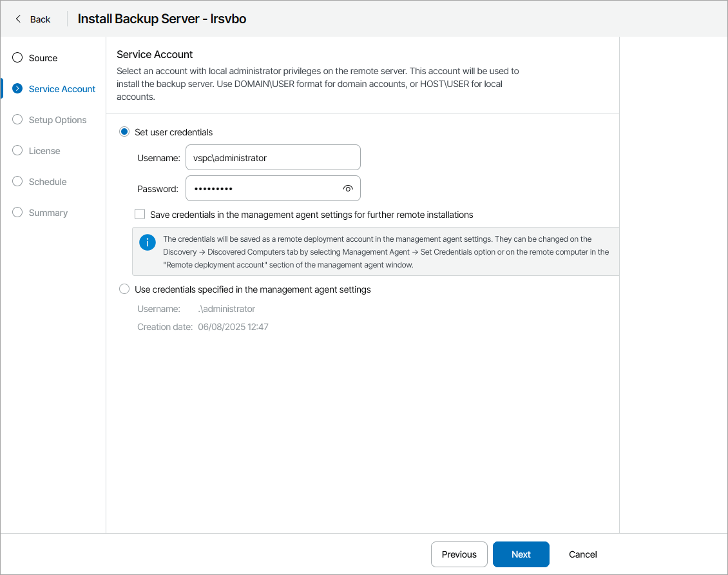
Task: Reveal the password using the eye icon
Action: (x=348, y=188)
